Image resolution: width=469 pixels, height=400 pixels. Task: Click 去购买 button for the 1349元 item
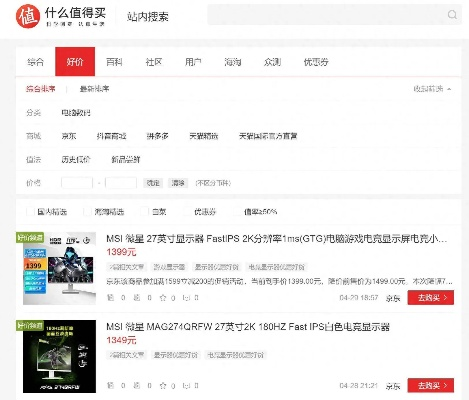pos(431,385)
